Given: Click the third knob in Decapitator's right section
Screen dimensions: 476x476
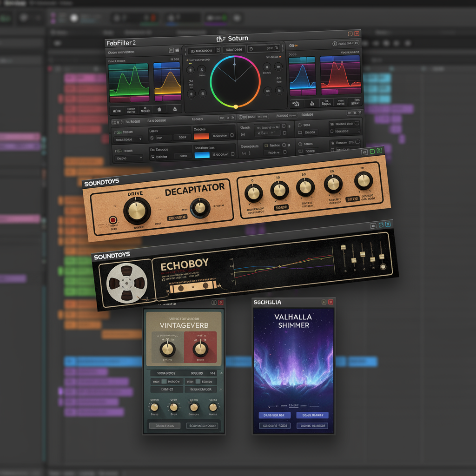Looking at the screenshot, I should pos(305,187).
